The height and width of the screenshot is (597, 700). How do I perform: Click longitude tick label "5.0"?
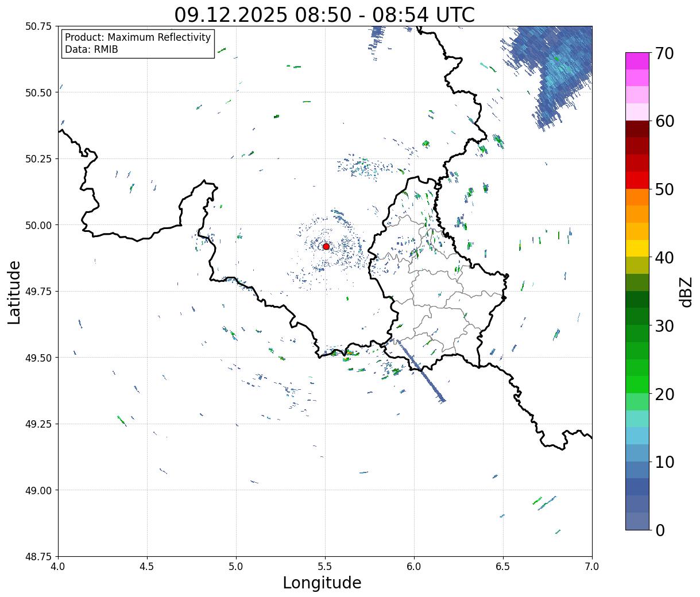[236, 567]
